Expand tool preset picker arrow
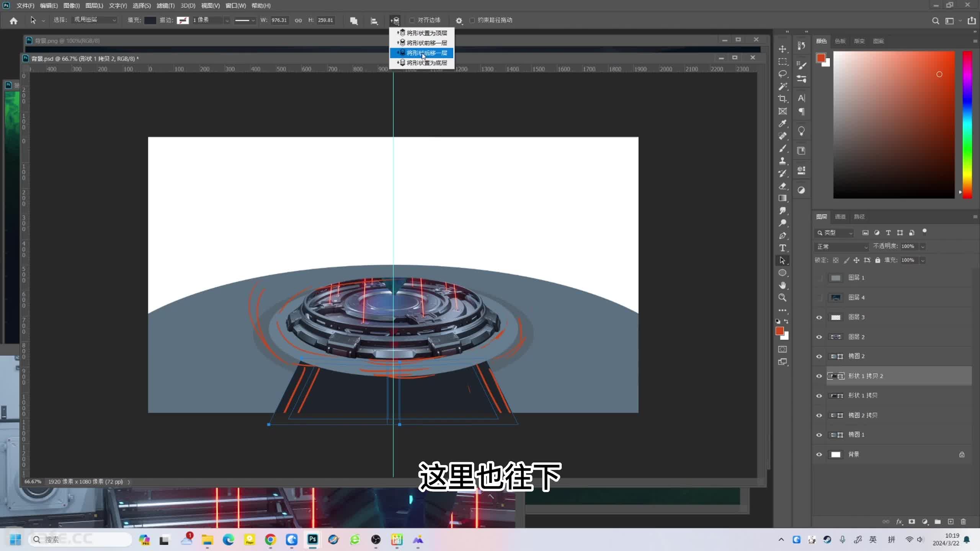This screenshot has height=551, width=980. (43, 21)
